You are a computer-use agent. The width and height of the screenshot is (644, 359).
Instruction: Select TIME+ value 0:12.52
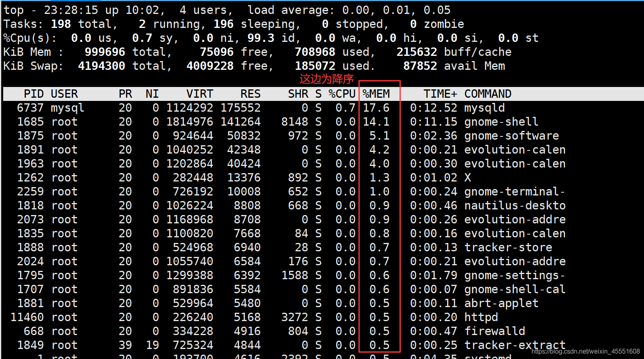(x=433, y=108)
